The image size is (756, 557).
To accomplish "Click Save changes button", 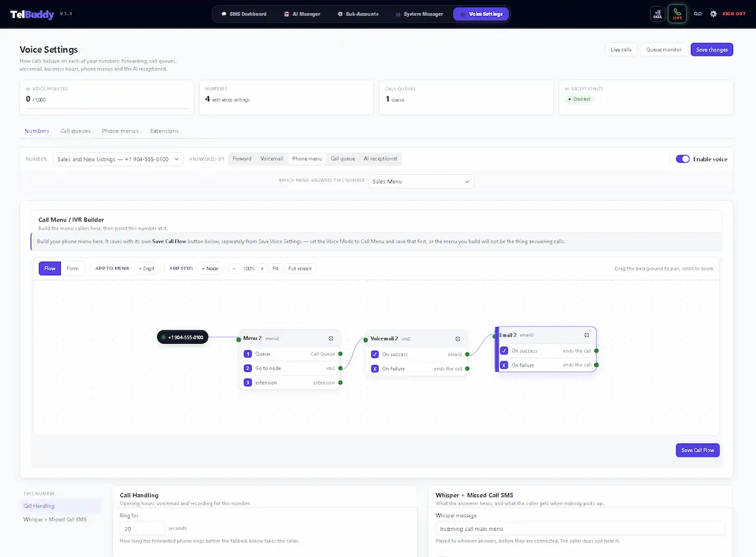I will point(712,50).
